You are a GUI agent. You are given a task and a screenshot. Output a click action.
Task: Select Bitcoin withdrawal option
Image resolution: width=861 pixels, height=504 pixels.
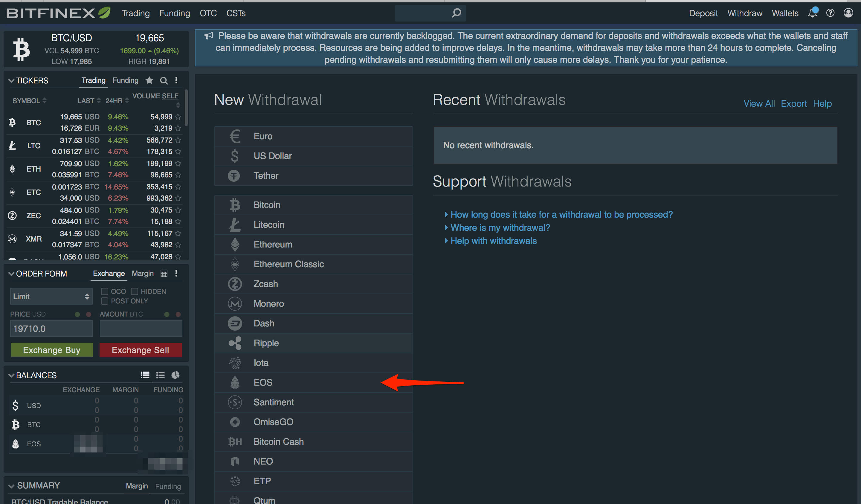pos(314,205)
